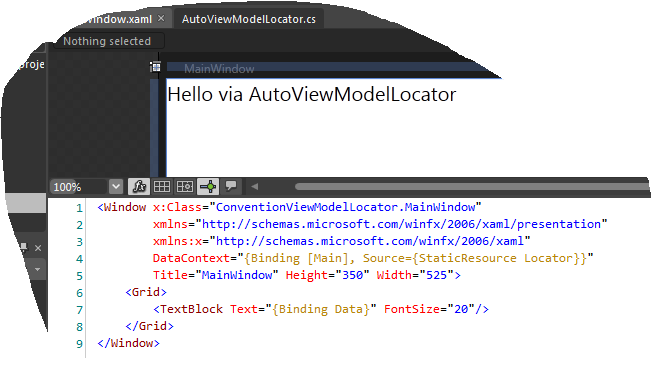Screen dimensions: 652x367
Task: Click the opening Grid tag on line 6
Action: [x=146, y=292]
